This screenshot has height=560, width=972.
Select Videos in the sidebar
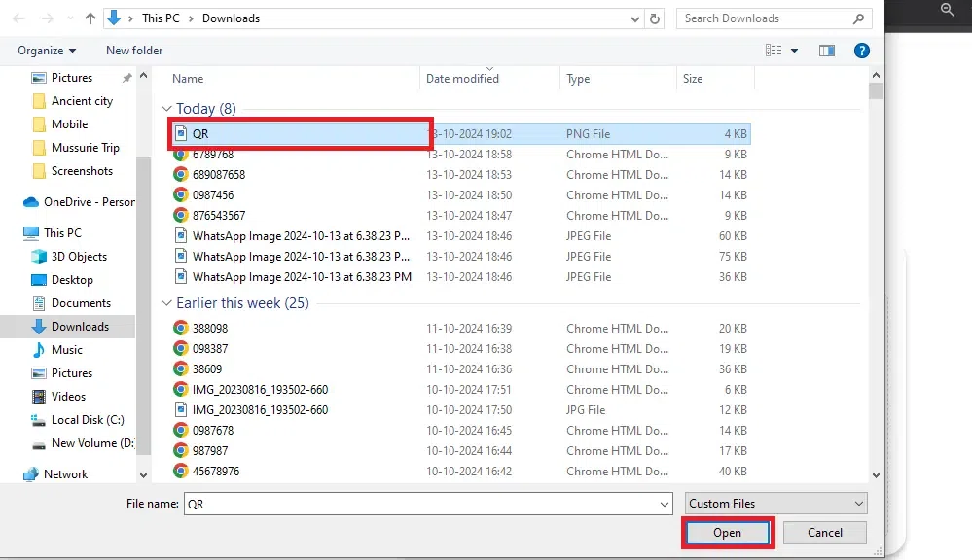click(68, 397)
